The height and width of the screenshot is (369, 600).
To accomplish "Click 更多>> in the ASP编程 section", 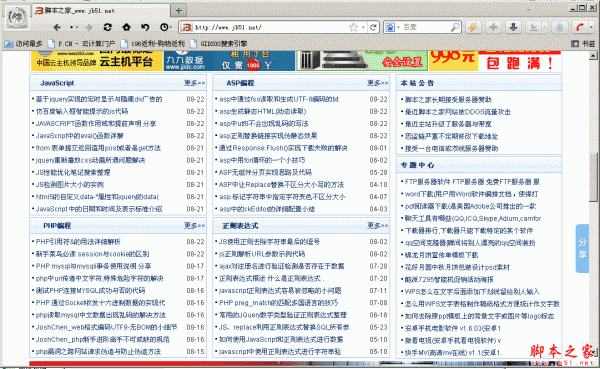I will point(378,83).
